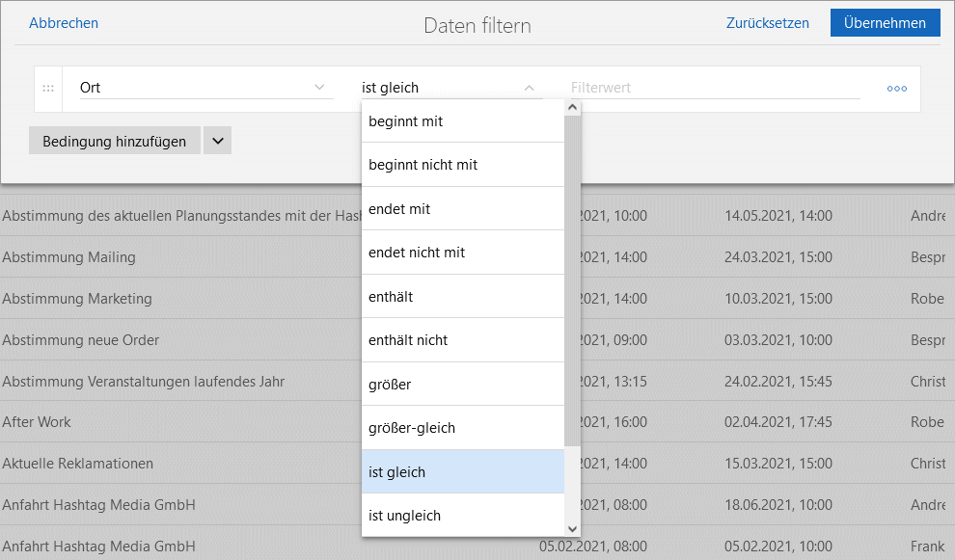Click into the Filterwert input field

[x=714, y=88]
